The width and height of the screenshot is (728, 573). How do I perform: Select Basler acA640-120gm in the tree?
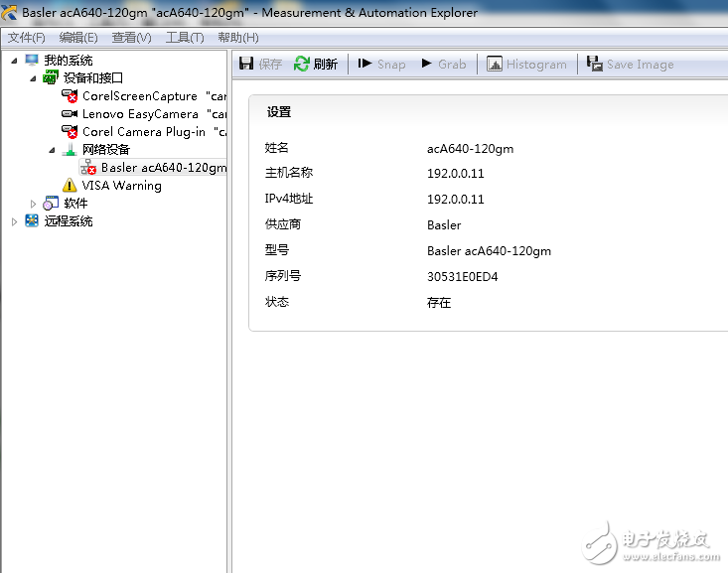164,168
